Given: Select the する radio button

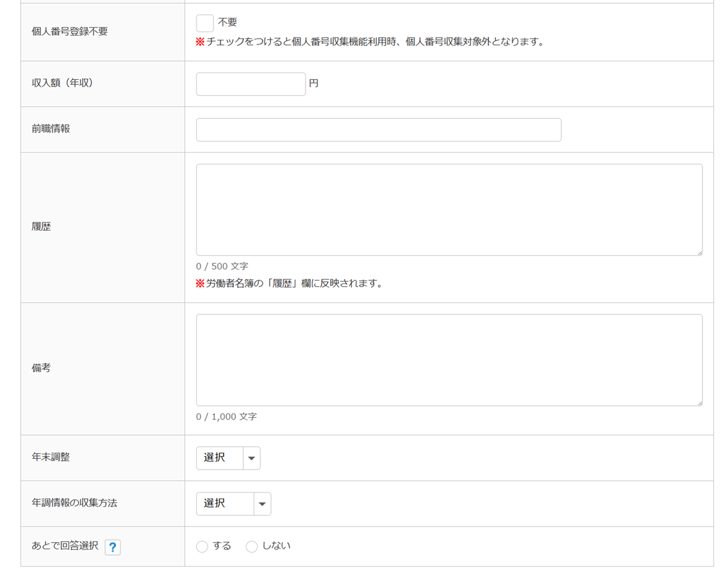Looking at the screenshot, I should [202, 547].
